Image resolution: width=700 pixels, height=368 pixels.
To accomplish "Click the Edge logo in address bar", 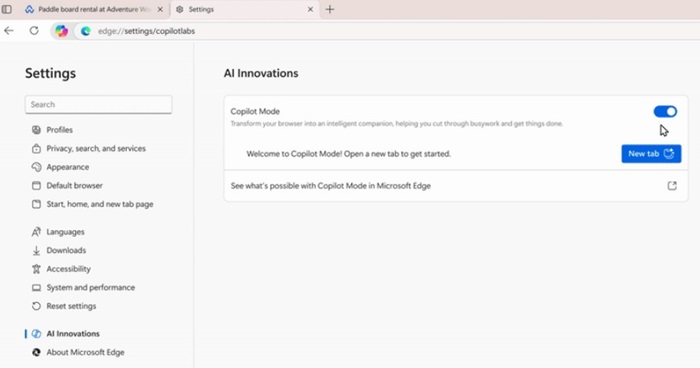I will [86, 31].
